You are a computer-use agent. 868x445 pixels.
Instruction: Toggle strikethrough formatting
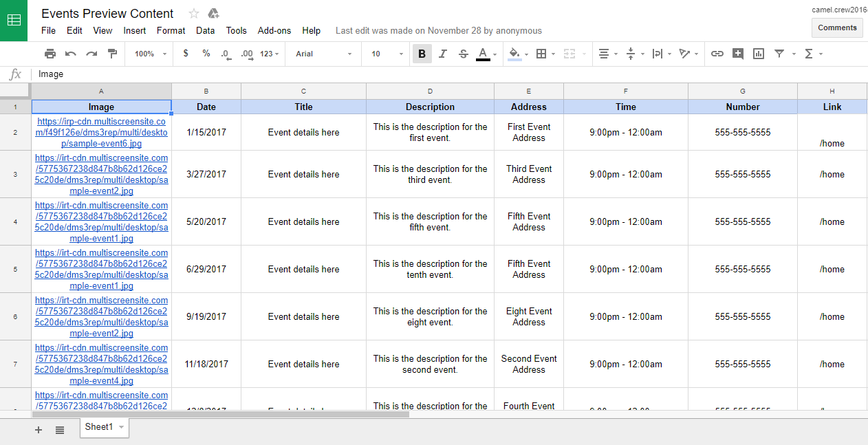463,54
